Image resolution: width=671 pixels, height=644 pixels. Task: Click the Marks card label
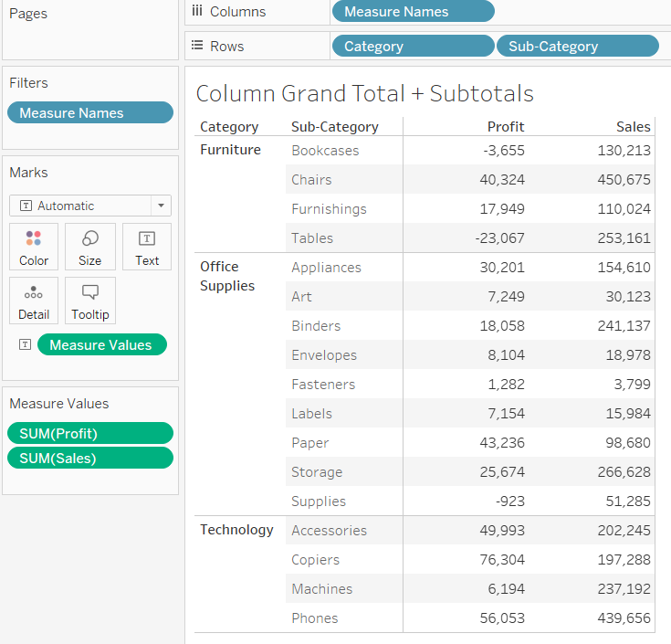point(28,172)
